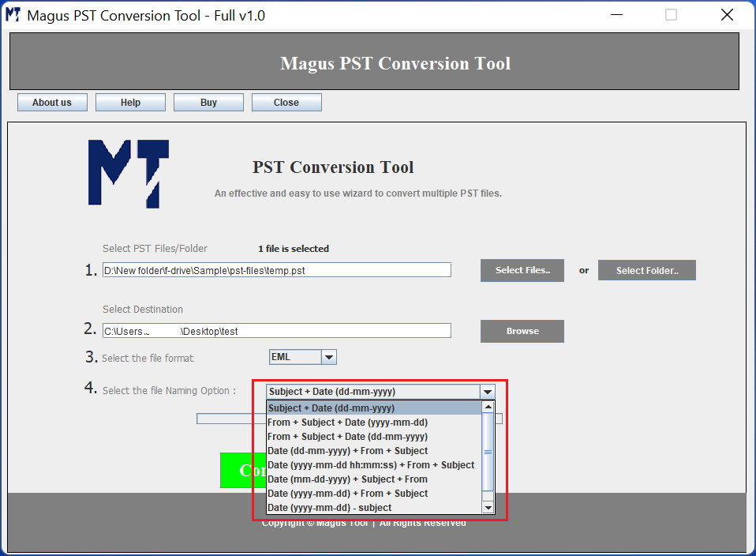This screenshot has width=756, height=556.
Task: Click scroll up arrow in naming list
Action: [x=488, y=408]
